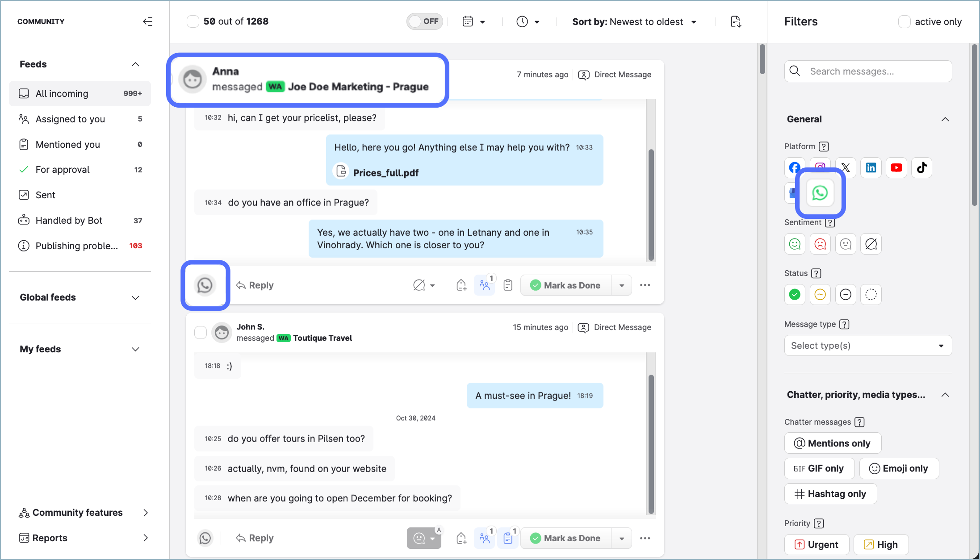Filter by WhatsApp platform icon
This screenshot has height=560, width=980.
[x=820, y=193]
